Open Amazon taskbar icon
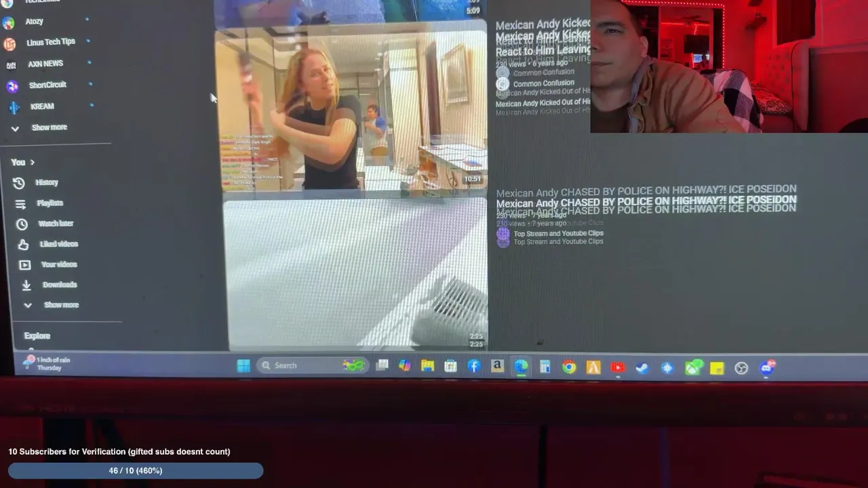The image size is (868, 488). click(497, 366)
